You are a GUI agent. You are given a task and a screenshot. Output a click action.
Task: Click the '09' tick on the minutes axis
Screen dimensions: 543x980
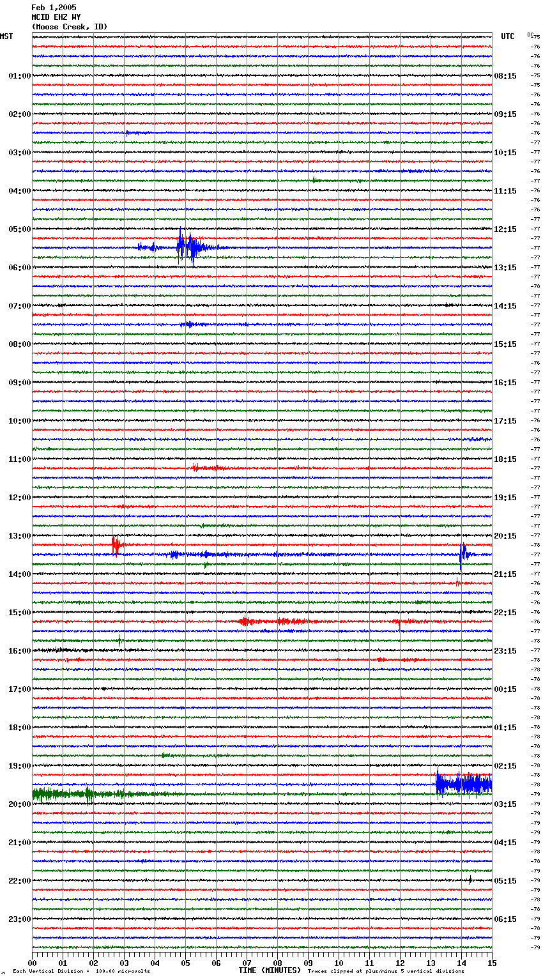309,963
